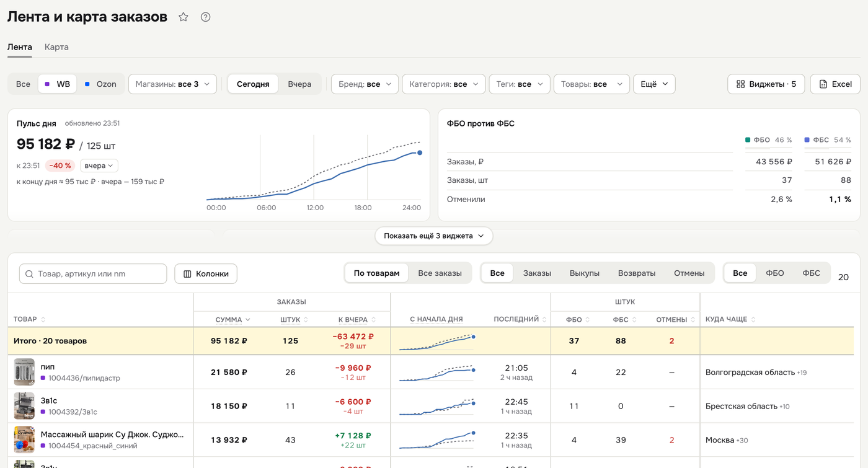
Task: Select the Возвраты tab
Action: coord(637,273)
